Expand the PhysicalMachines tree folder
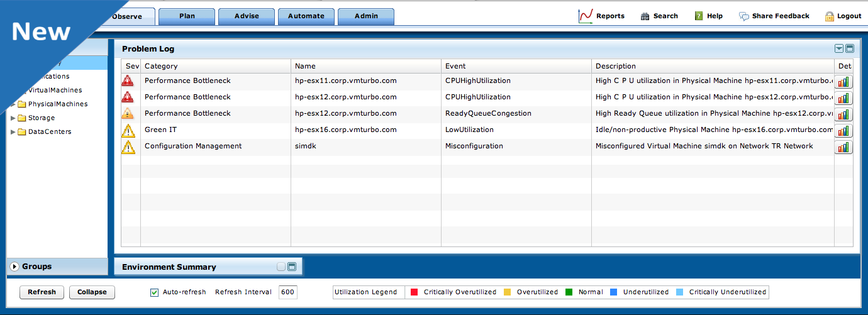868x315 pixels. [14, 104]
